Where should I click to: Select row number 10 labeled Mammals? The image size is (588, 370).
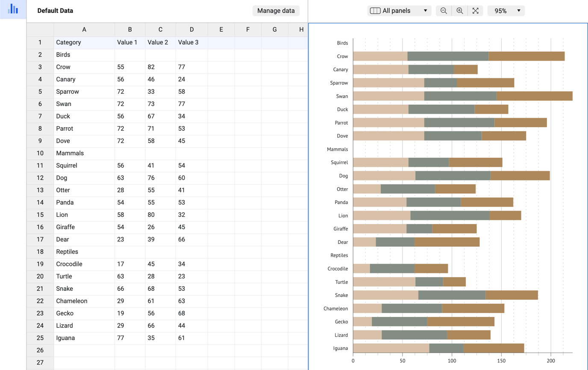(x=40, y=153)
